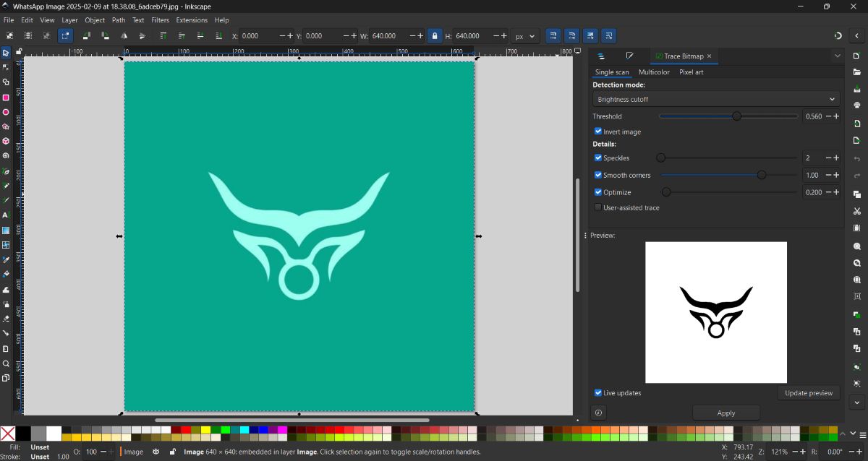Open the Detection mode dropdown
868x461 pixels.
point(715,99)
